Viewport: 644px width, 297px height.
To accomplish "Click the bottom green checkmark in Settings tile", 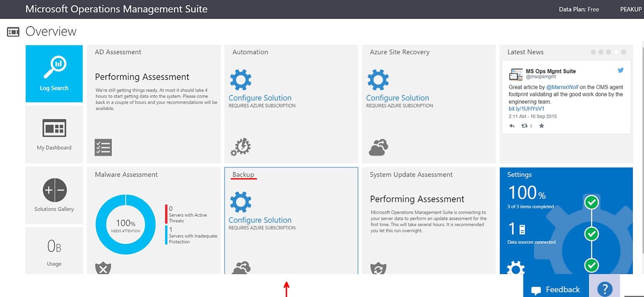I will (x=591, y=265).
